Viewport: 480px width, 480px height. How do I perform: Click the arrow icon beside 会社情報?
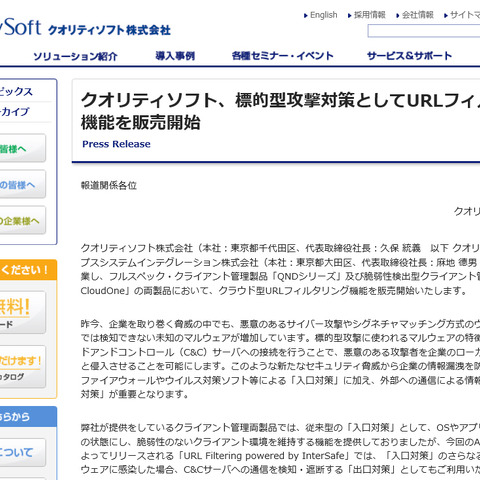click(398, 15)
